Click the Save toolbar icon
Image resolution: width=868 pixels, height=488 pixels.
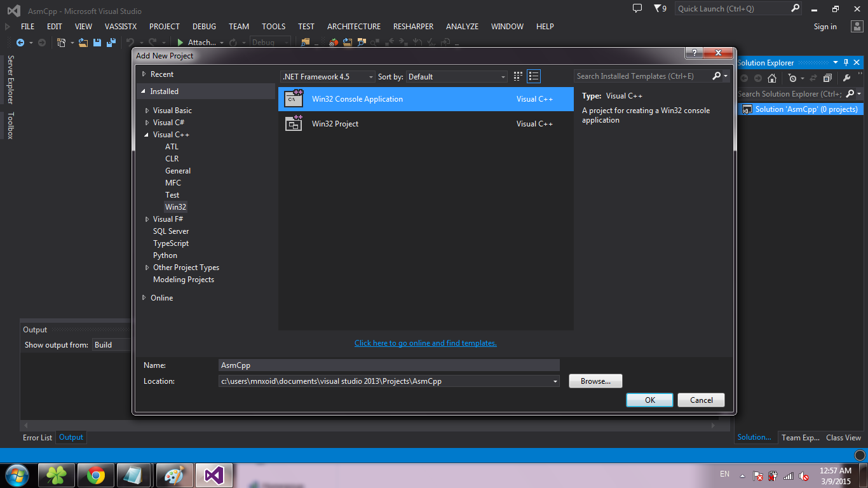97,43
